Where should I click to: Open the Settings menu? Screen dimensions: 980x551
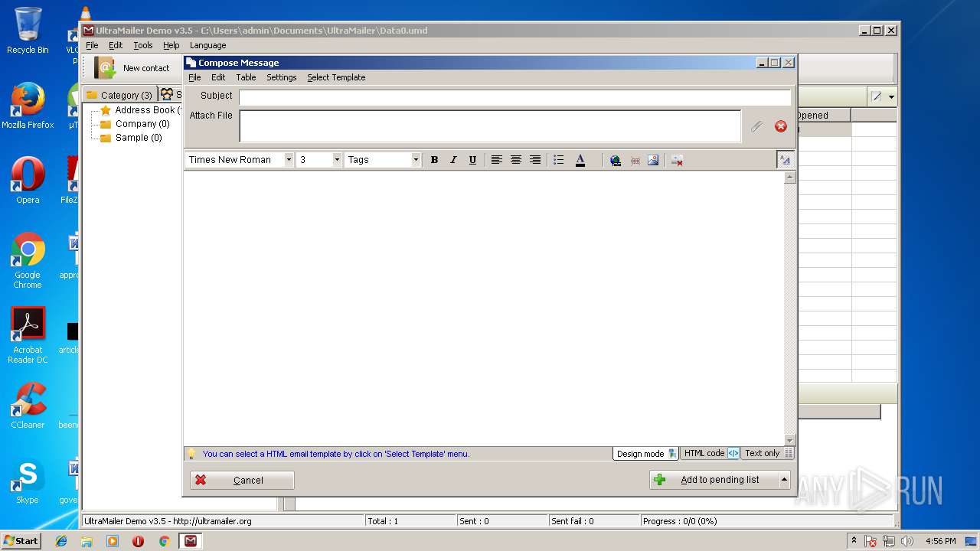click(x=281, y=77)
